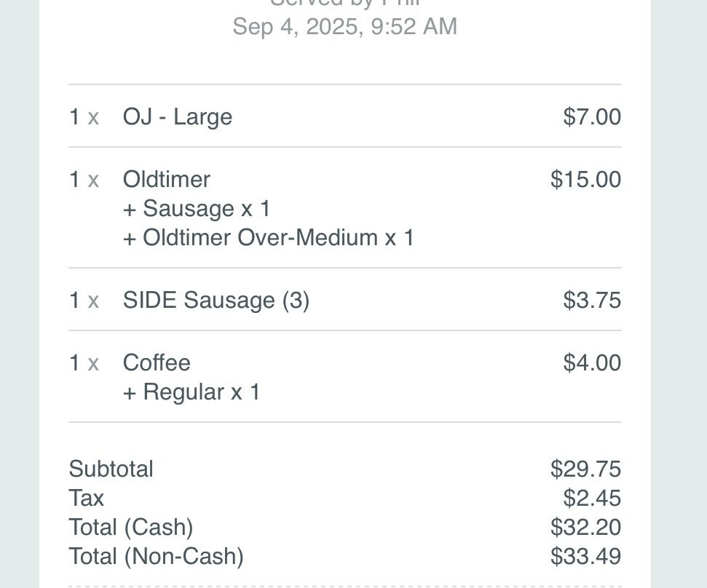Select the OJ - Large item name
Viewport: 707px width, 588px height.
pos(178,117)
